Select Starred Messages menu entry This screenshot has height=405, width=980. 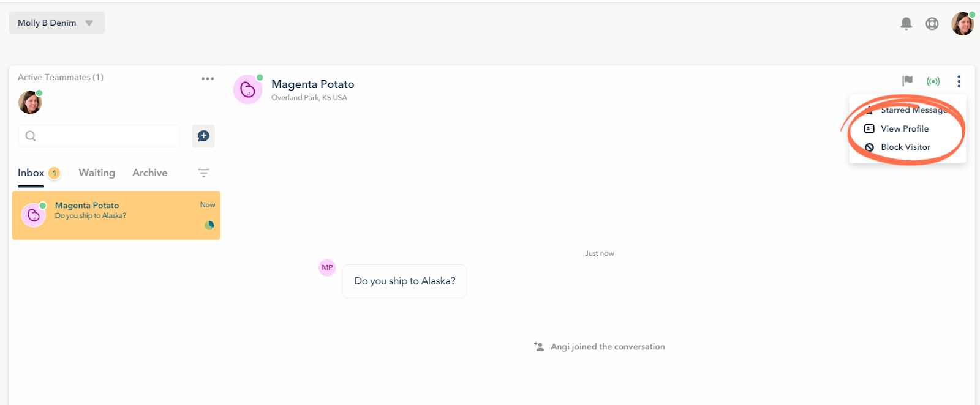click(x=908, y=110)
